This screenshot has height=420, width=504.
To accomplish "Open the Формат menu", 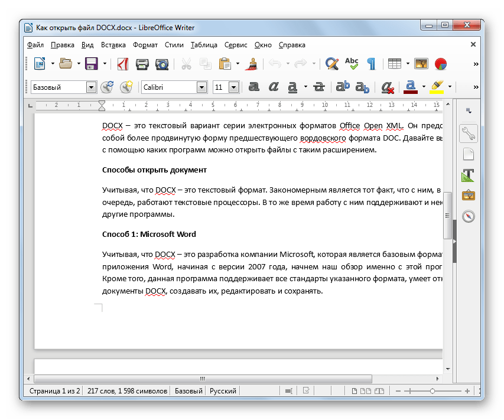I will (x=145, y=45).
